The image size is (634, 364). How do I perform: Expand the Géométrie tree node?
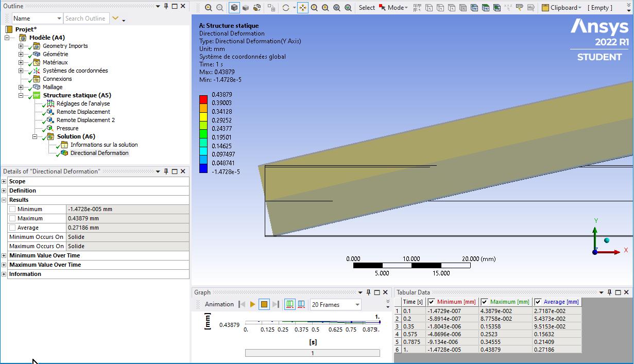(x=21, y=54)
